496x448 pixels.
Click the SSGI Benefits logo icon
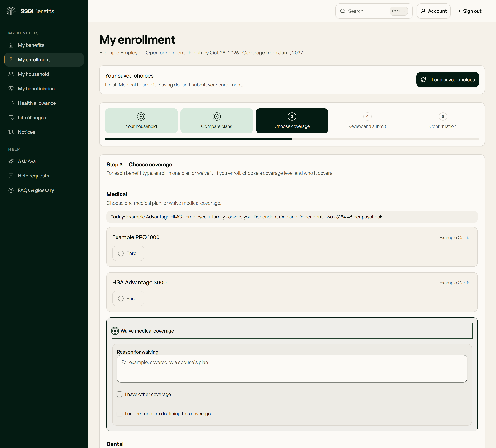click(11, 11)
